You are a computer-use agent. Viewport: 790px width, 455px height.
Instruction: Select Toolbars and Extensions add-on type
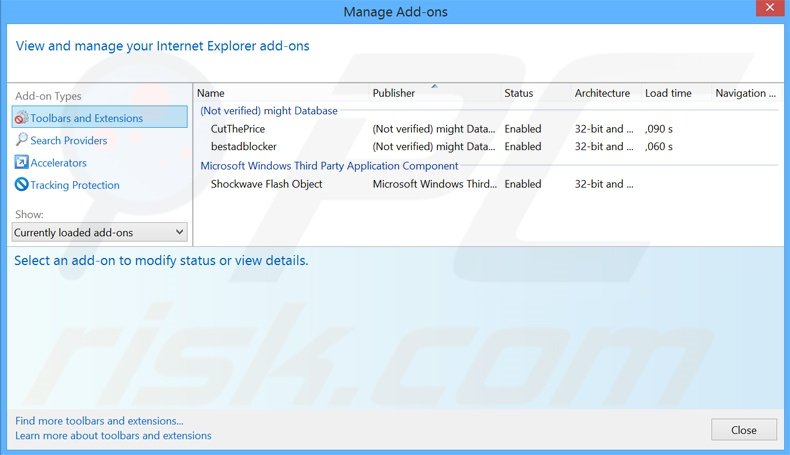tap(100, 117)
